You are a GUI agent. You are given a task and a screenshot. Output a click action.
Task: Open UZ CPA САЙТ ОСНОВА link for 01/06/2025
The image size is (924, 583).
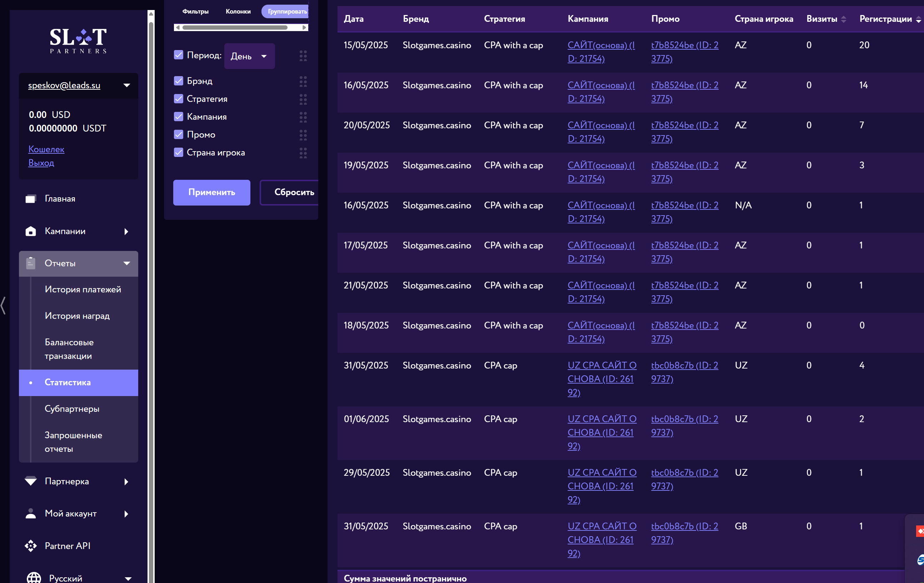[602, 432]
